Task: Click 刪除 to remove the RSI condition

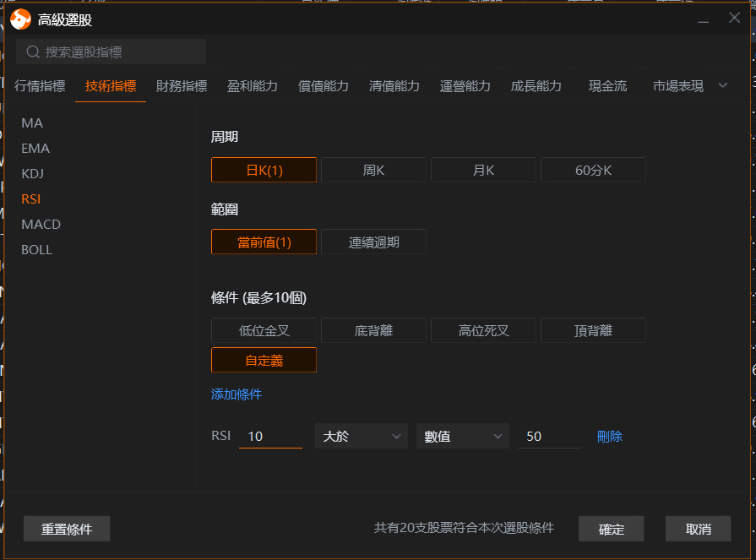Action: pyautogui.click(x=609, y=437)
